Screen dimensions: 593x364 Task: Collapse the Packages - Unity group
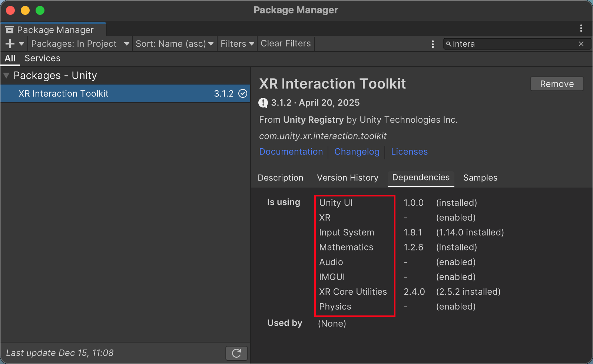(6, 75)
